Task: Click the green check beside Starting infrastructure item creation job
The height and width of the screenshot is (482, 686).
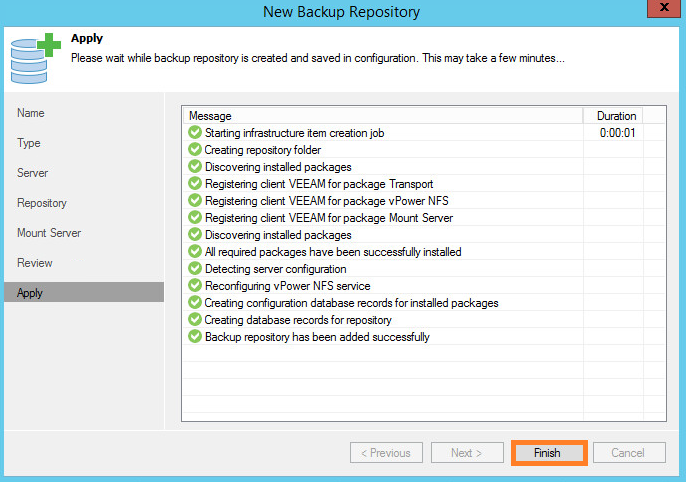Action: coord(195,133)
